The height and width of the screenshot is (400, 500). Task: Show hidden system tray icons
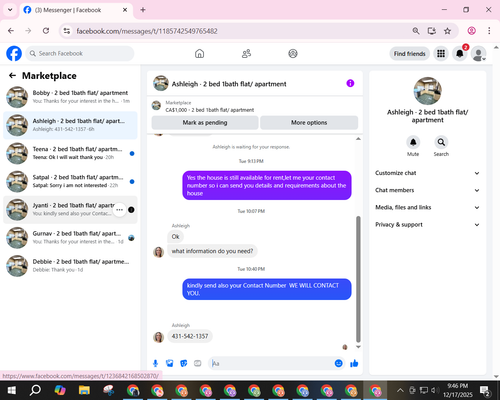tap(400, 390)
